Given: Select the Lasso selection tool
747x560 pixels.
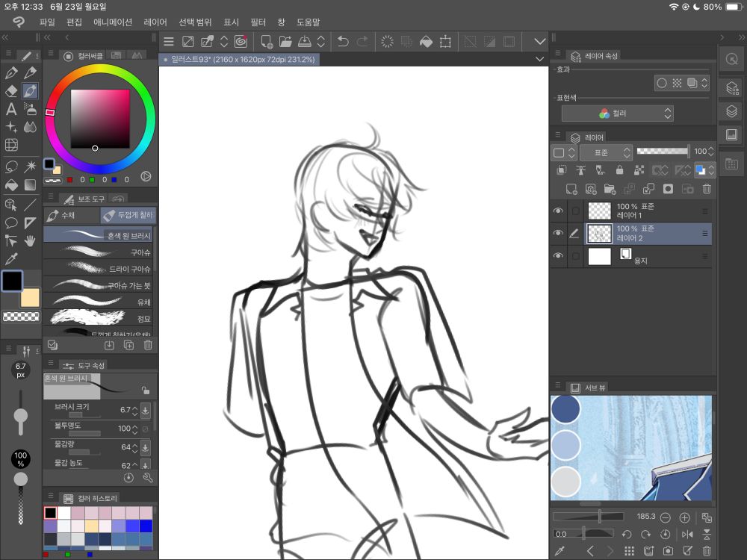Looking at the screenshot, I should [x=11, y=167].
